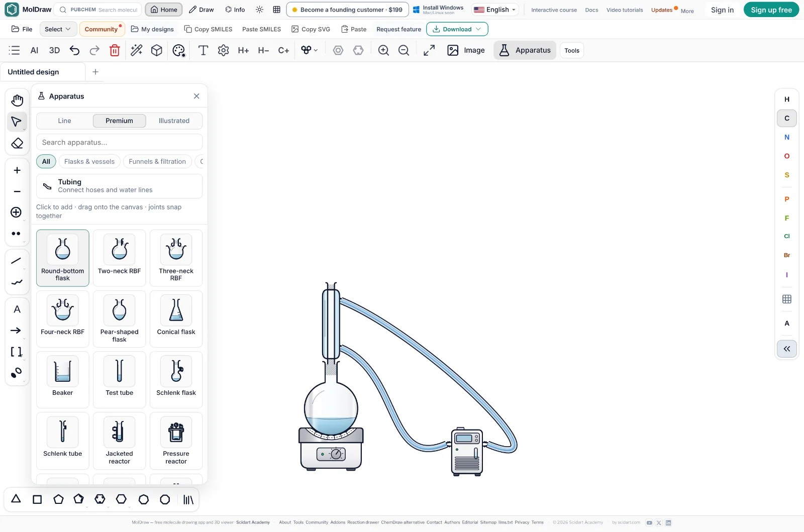Viewport: 804px width, 532px height.
Task: Click the Request feature button
Action: tap(398, 29)
